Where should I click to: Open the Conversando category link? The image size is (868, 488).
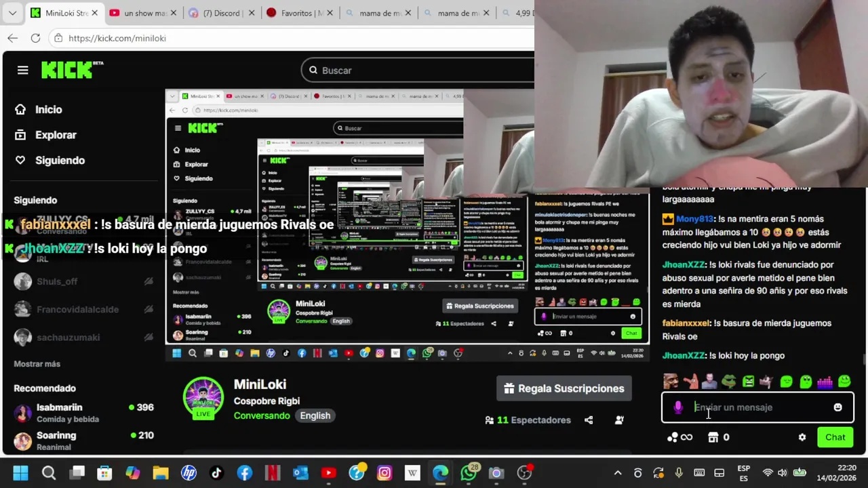tap(262, 415)
